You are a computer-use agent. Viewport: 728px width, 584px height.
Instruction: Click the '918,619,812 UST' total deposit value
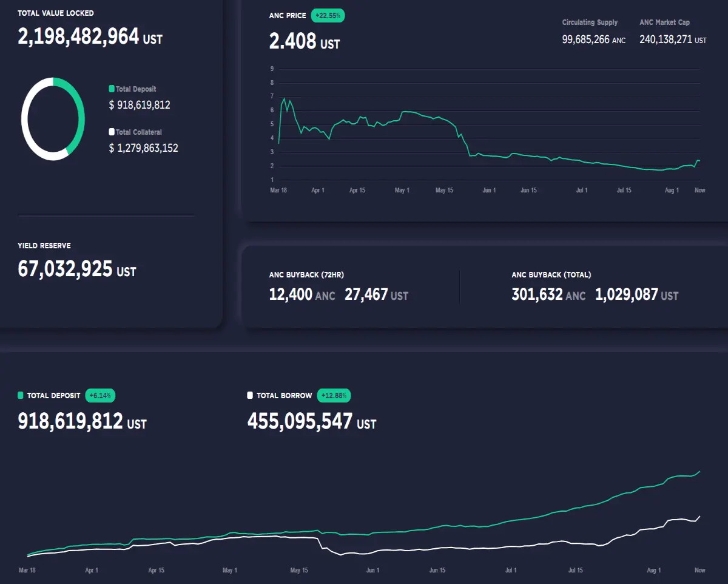(x=82, y=421)
